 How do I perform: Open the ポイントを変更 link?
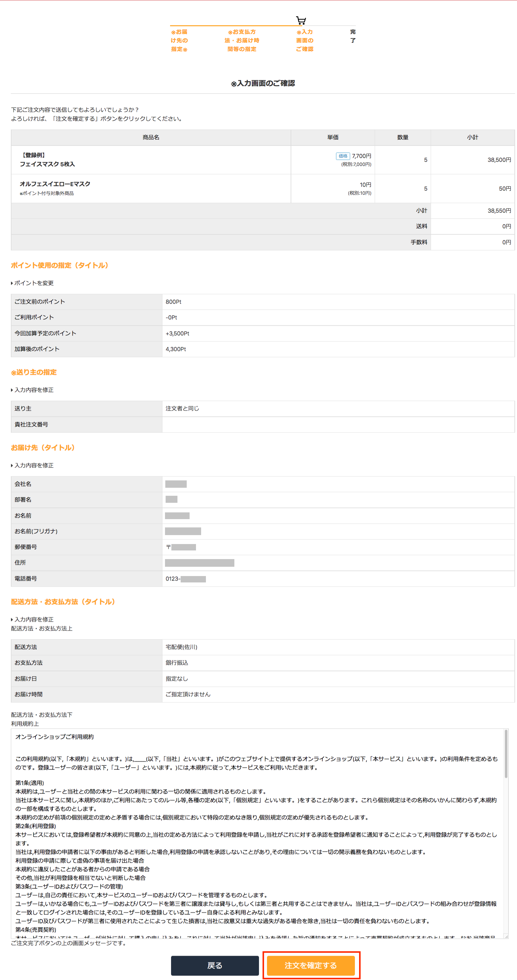tap(34, 283)
